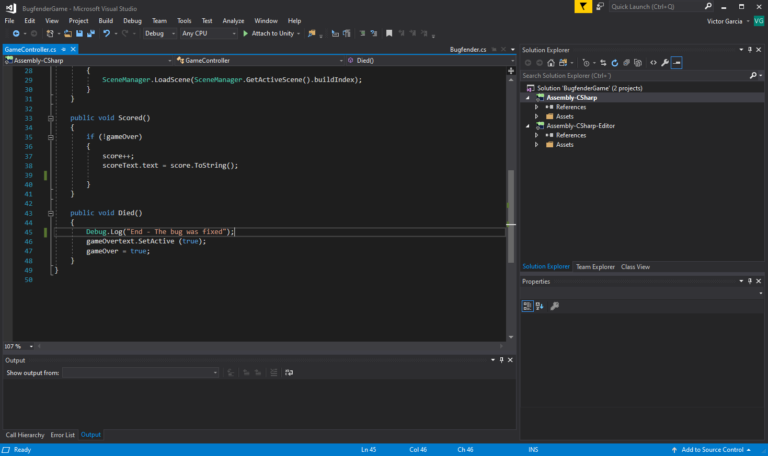Click the Home icon in Solution Explorer
Viewport: 768px width, 456px height.
(551, 63)
